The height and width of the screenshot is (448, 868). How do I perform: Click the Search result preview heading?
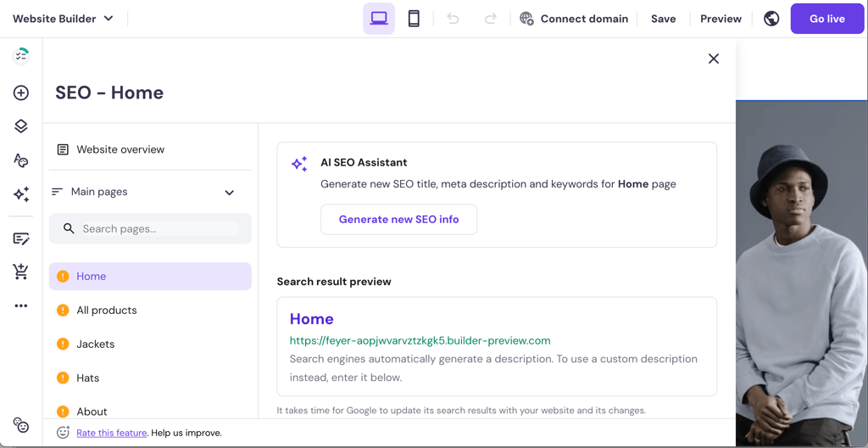coord(334,282)
